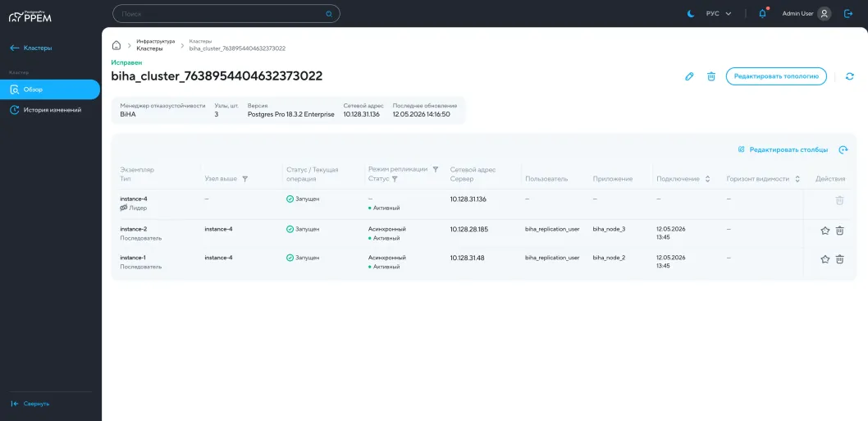Screen dimensions: 868x421
Task: Click last update value 12.05.2026 14:16:50
Action: pyautogui.click(x=421, y=114)
